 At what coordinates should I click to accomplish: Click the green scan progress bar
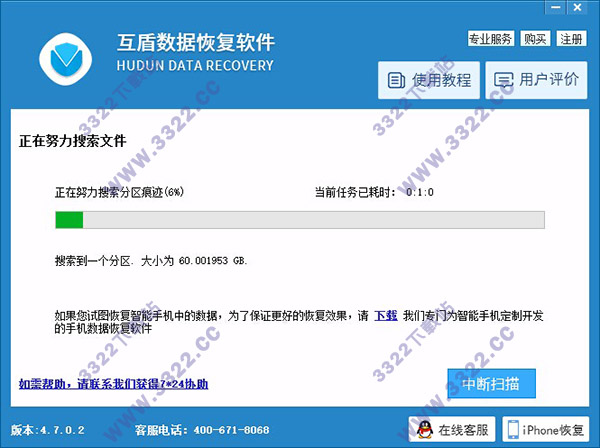coord(300,220)
